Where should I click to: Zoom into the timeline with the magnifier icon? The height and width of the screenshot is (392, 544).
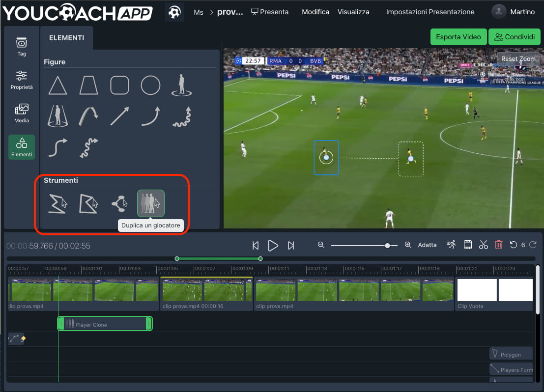[x=408, y=244]
